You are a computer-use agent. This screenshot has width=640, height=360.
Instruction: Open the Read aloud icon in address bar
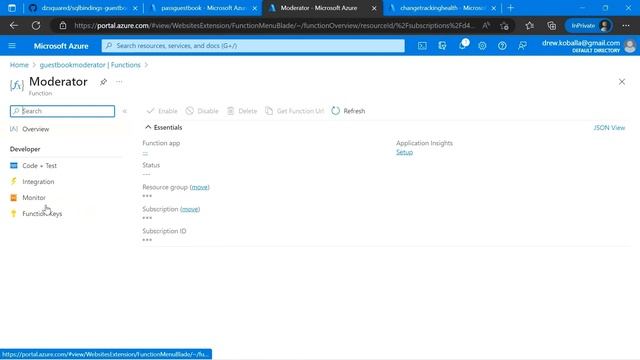coord(486,26)
